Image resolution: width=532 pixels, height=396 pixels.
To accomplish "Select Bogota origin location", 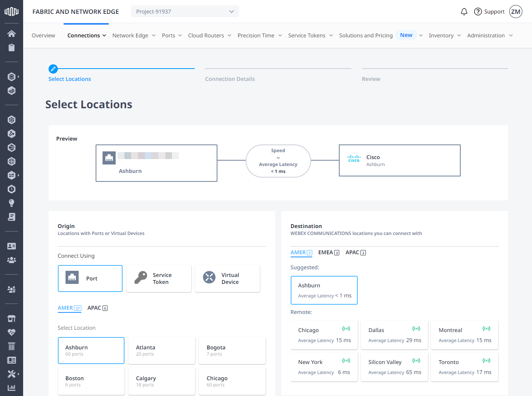I will tap(232, 351).
